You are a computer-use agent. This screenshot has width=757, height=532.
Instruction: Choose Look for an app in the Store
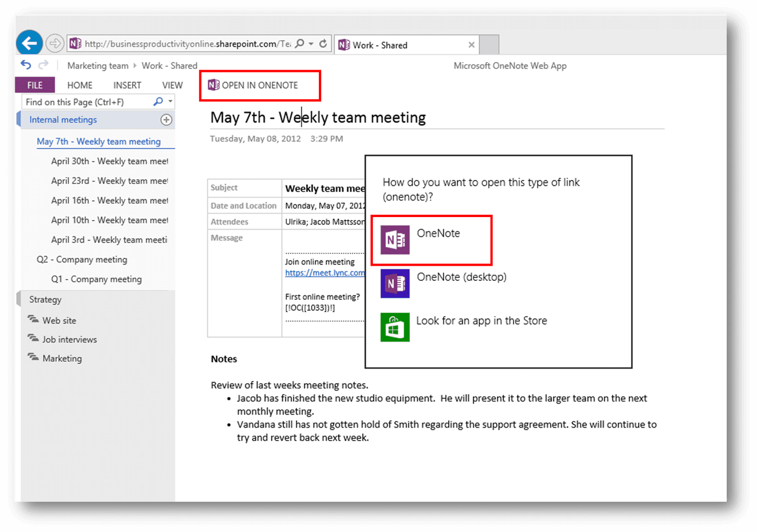pyautogui.click(x=482, y=321)
